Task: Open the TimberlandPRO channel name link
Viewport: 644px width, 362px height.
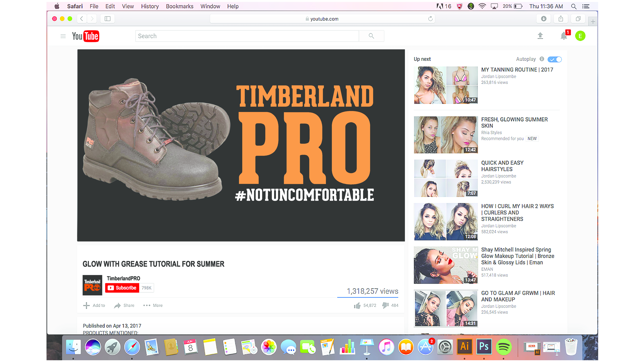Action: (123, 278)
